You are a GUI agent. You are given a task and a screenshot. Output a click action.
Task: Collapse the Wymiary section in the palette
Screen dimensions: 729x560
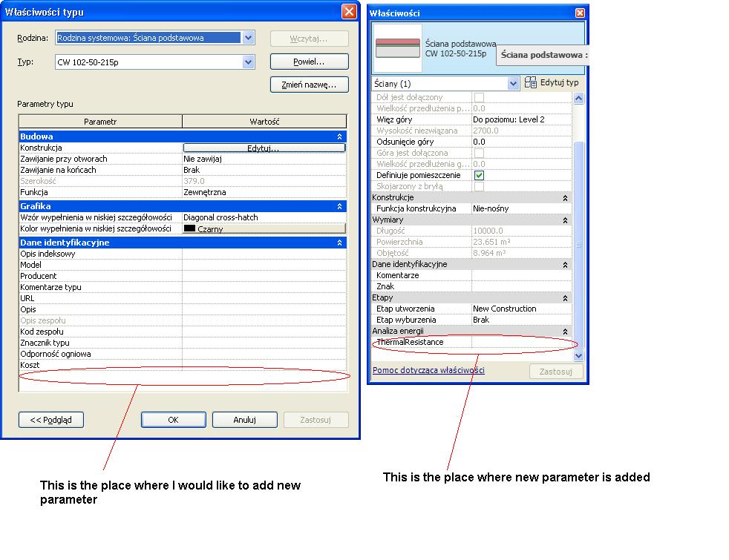[x=565, y=220]
